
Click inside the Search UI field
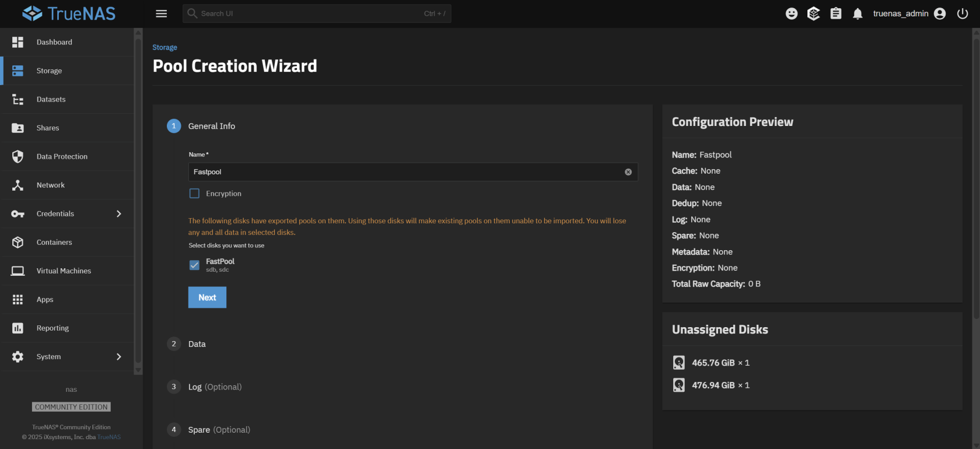coord(309,13)
